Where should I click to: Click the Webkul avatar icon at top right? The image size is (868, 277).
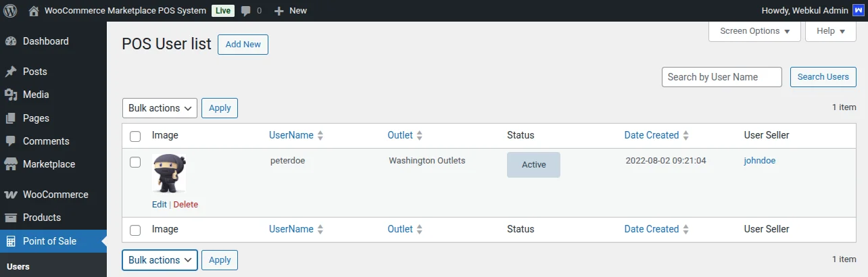(858, 11)
